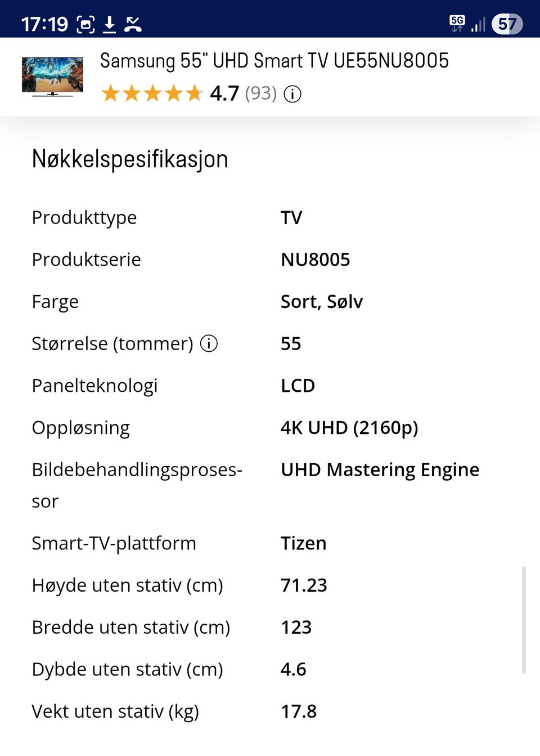Tap the download indicator in status bar
The image size is (540, 756).
[110, 24]
